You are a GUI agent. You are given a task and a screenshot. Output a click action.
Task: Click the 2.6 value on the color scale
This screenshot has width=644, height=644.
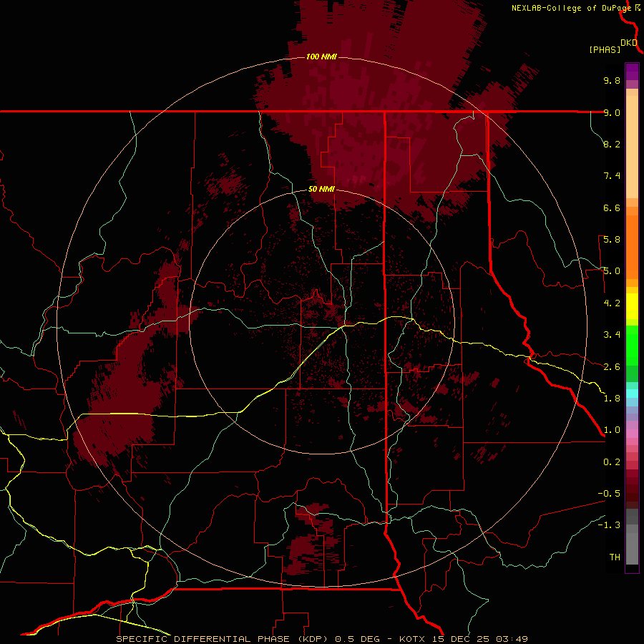[612, 366]
